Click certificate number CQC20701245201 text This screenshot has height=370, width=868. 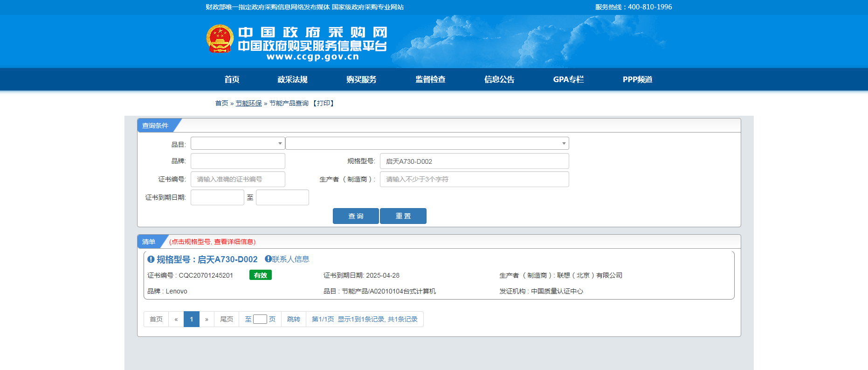coord(206,275)
